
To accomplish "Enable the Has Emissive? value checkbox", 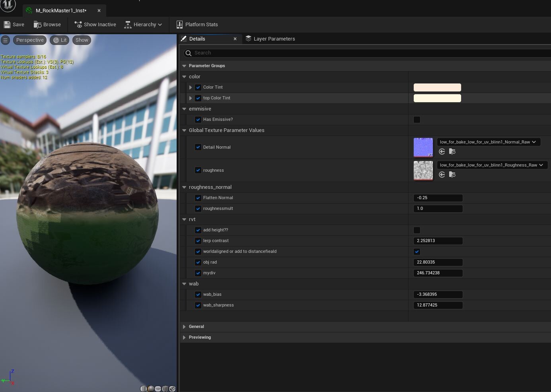I will click(x=417, y=120).
